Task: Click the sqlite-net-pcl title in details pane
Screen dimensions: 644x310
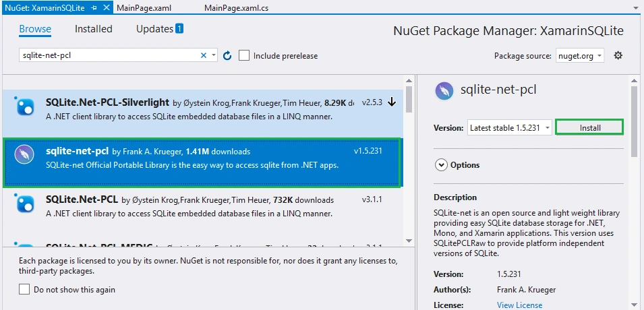Action: click(498, 90)
